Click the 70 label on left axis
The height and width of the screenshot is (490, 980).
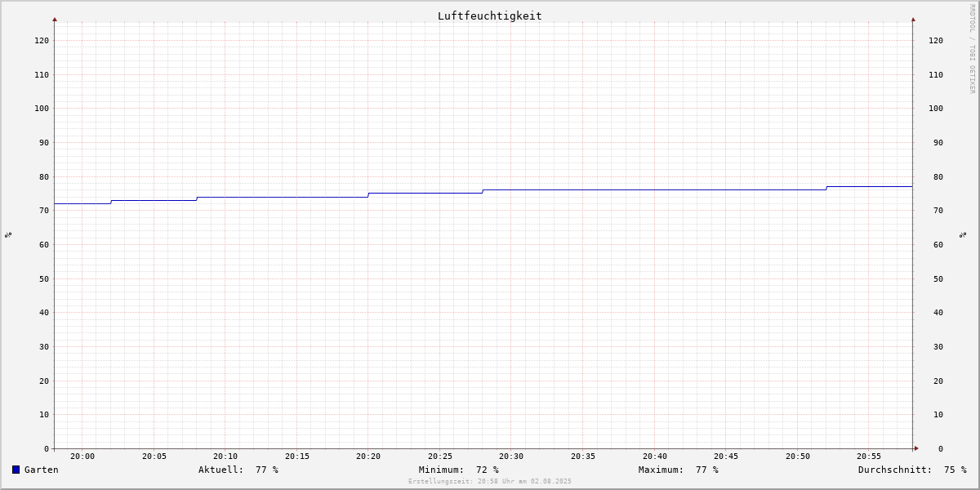coord(44,210)
